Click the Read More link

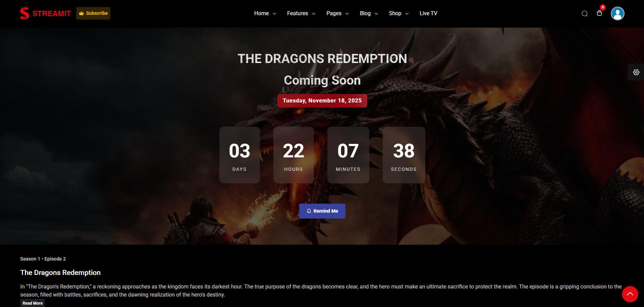32,303
